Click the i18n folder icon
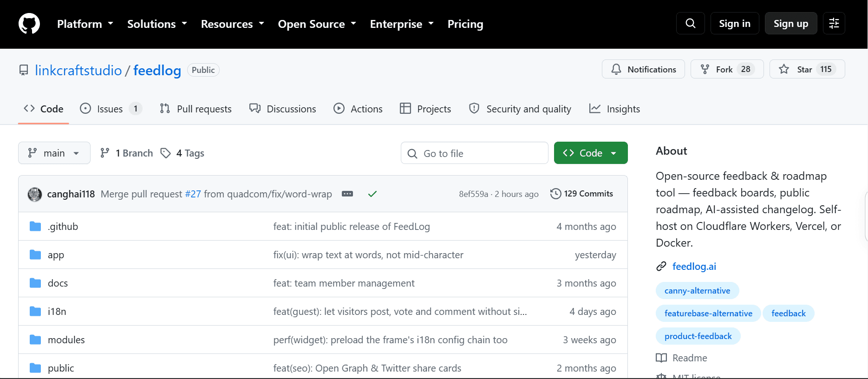This screenshot has width=868, height=379. [35, 311]
